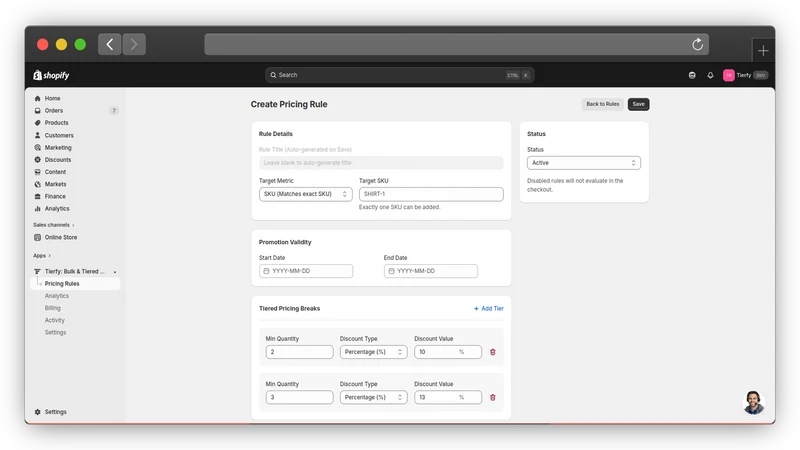Image resolution: width=800 pixels, height=450 pixels.
Task: Click the pin dot next to Tierfy app
Action: (x=115, y=272)
